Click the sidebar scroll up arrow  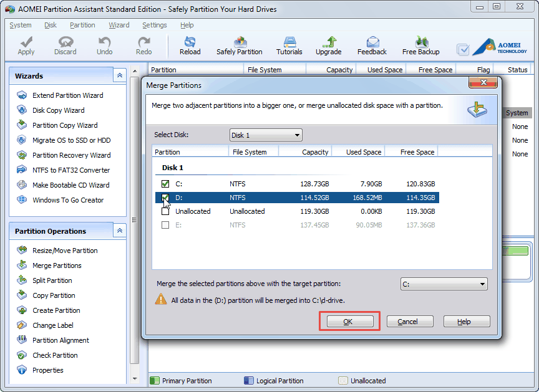pos(135,71)
